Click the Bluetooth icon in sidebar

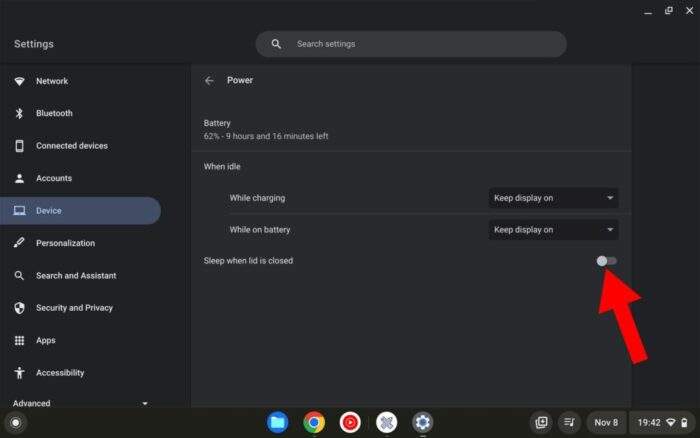click(19, 113)
